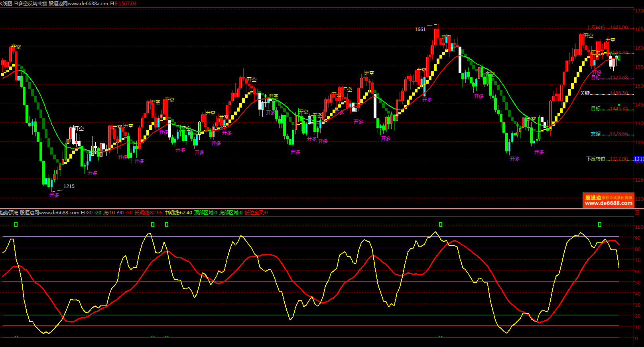
Task: Select the 1215 low price annotation
Action: point(69,186)
